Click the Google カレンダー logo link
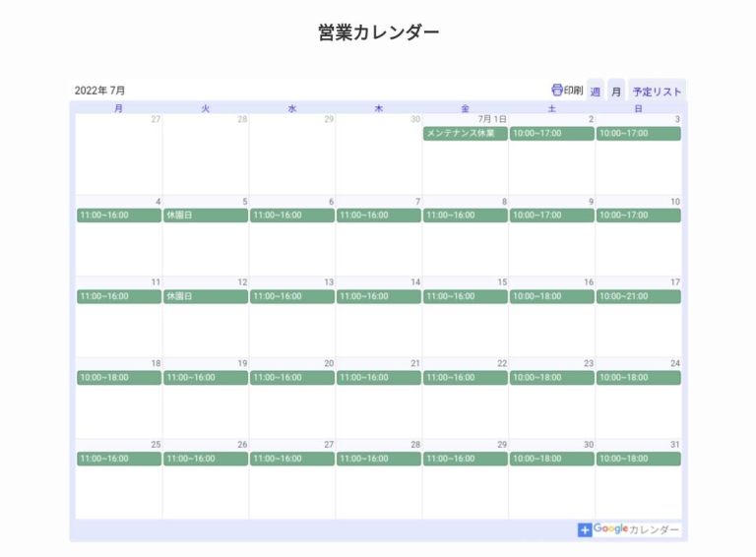 click(636, 529)
